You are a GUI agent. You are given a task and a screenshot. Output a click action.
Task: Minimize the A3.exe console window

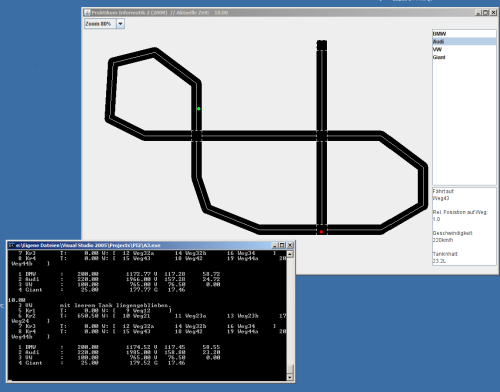click(x=275, y=245)
